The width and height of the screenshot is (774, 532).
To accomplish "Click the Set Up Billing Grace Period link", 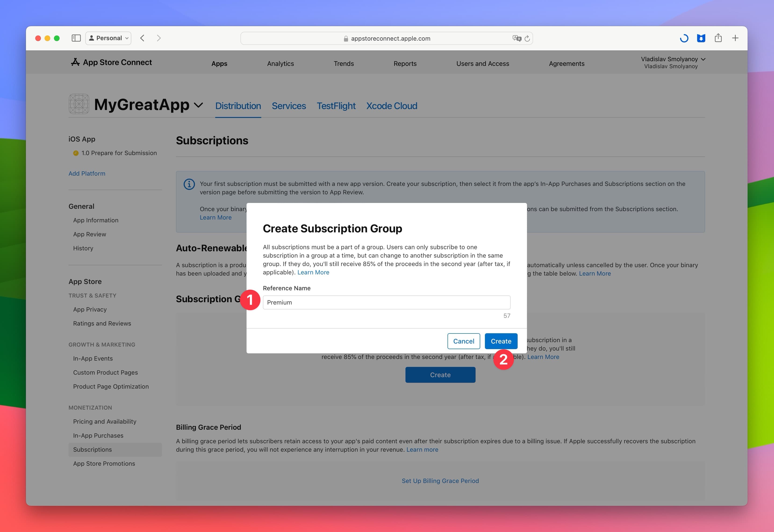I will click(440, 480).
